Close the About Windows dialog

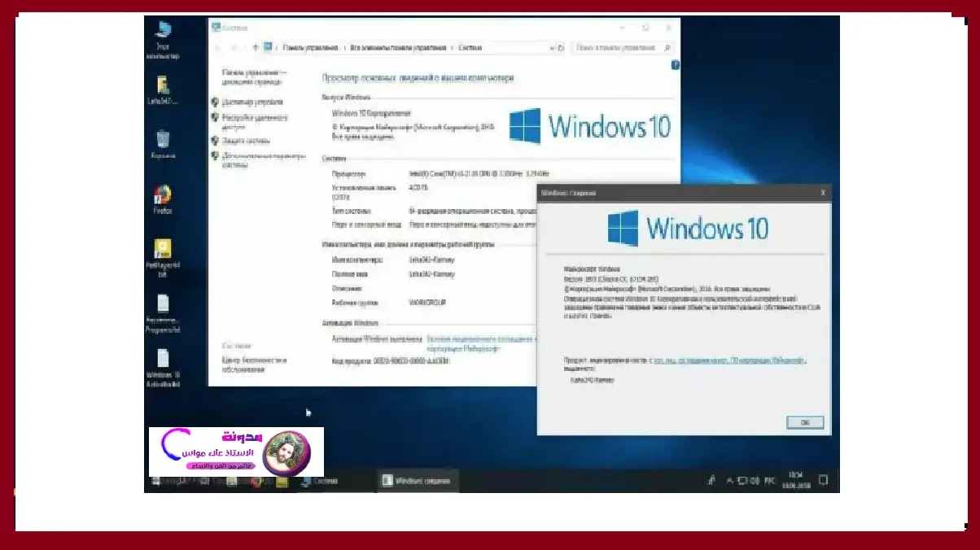point(823,193)
